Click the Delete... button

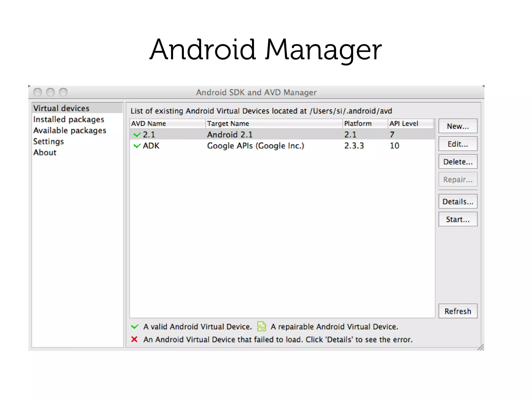pos(458,162)
